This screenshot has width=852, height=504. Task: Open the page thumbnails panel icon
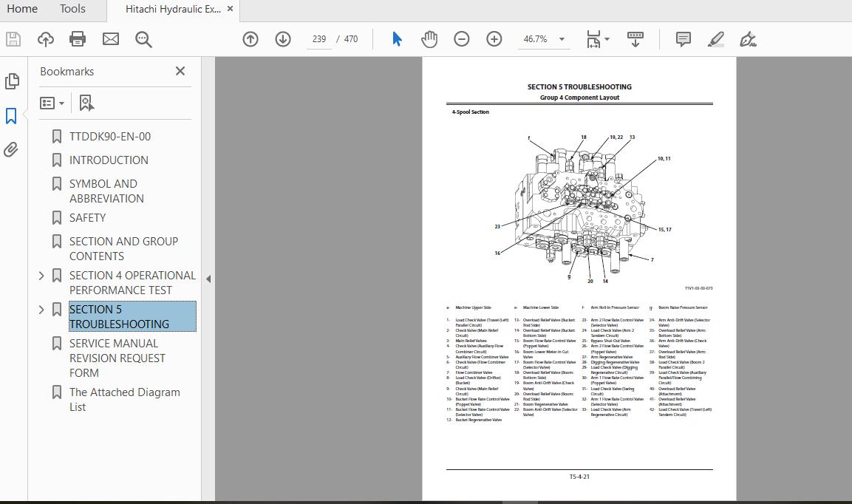(x=12, y=81)
